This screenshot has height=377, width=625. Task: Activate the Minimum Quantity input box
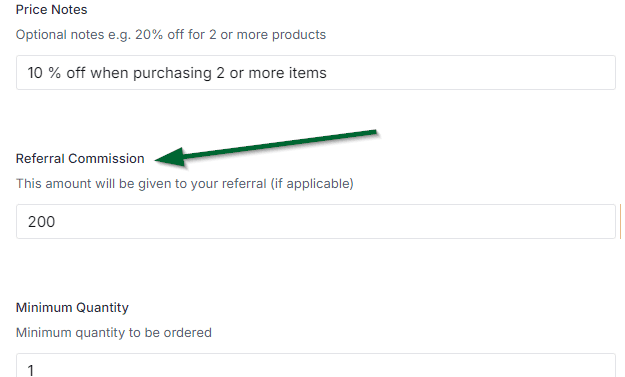pos(316,365)
